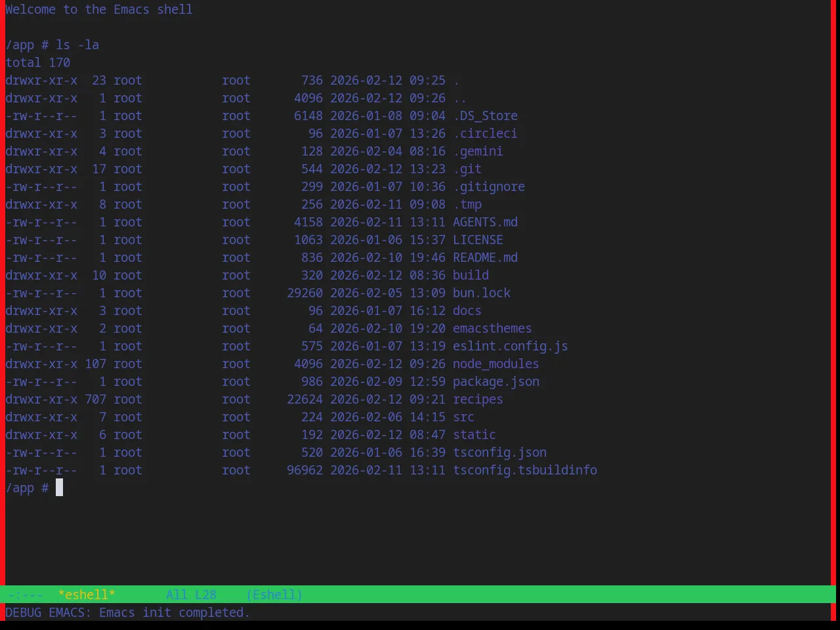Click the mode line status dashes
Viewport: 840px width, 630px height.
pyautogui.click(x=25, y=595)
